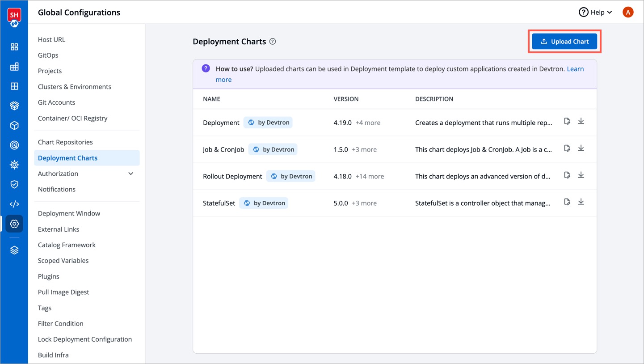The height and width of the screenshot is (364, 644).
Task: Edit description of the StatefulSet chart
Action: pyautogui.click(x=567, y=202)
